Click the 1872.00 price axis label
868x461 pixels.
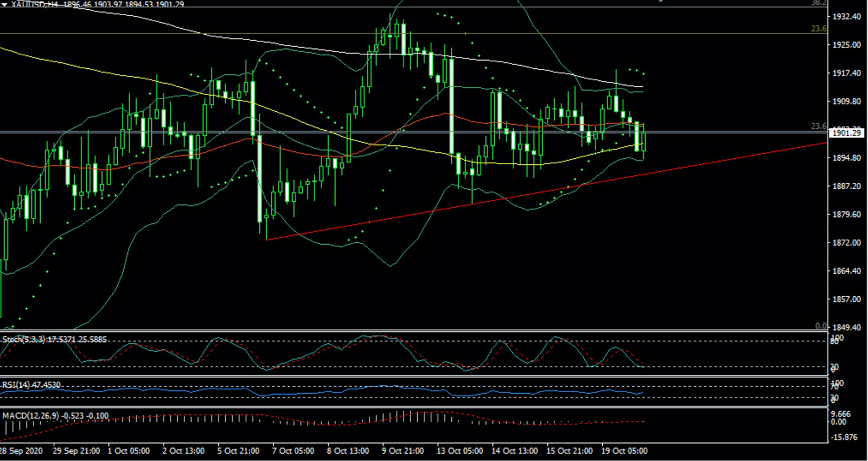coord(846,242)
